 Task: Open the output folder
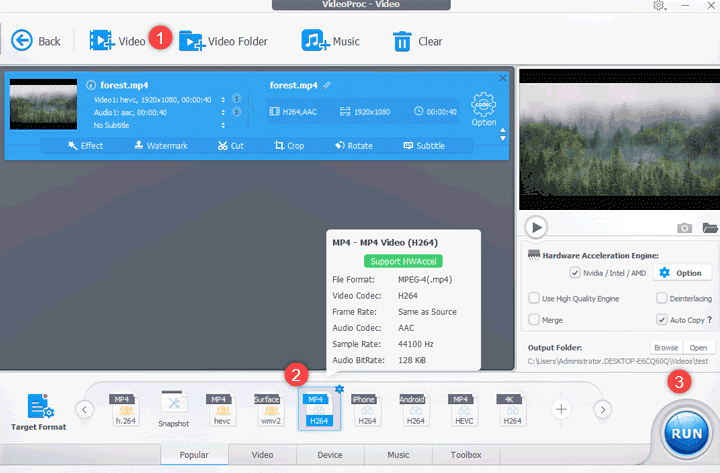point(698,348)
